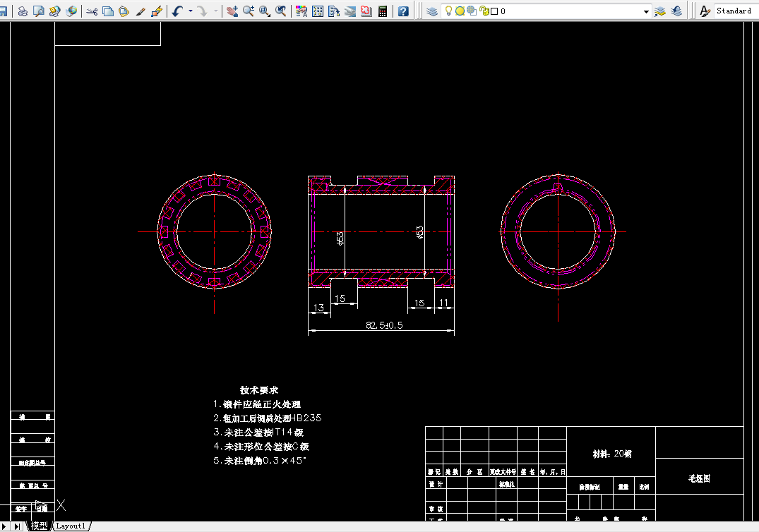Click the 技术要求 heading text
This screenshot has height=532, width=759.
tap(259, 389)
